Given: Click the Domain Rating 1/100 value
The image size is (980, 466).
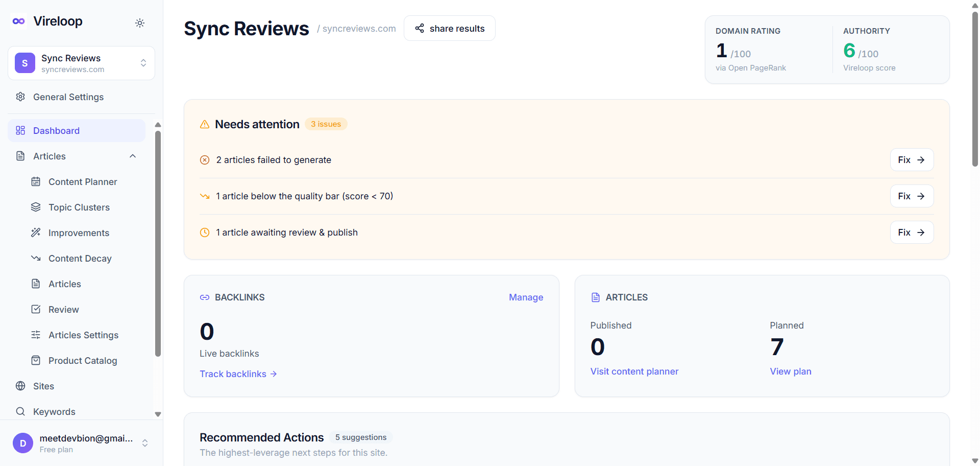Looking at the screenshot, I should click(733, 51).
